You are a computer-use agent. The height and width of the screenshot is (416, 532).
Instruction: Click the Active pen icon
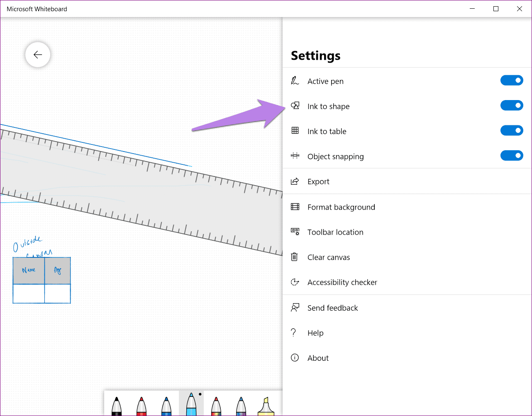(295, 81)
